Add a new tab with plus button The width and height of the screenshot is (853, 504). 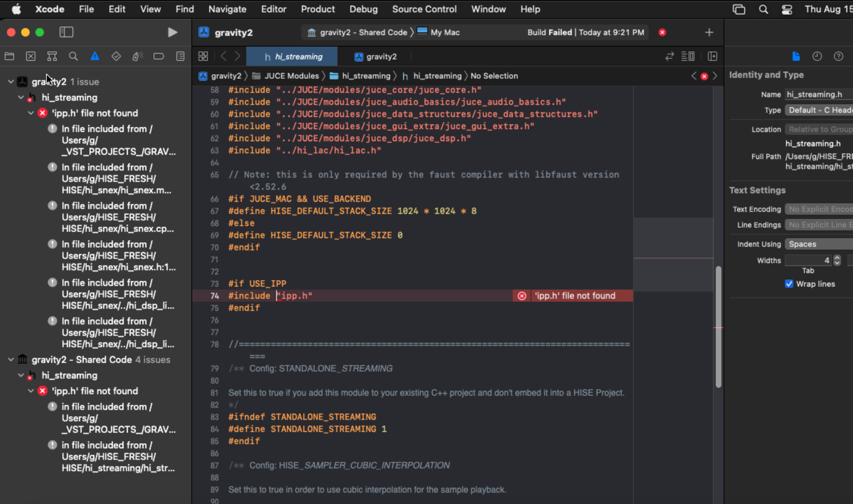pyautogui.click(x=709, y=32)
